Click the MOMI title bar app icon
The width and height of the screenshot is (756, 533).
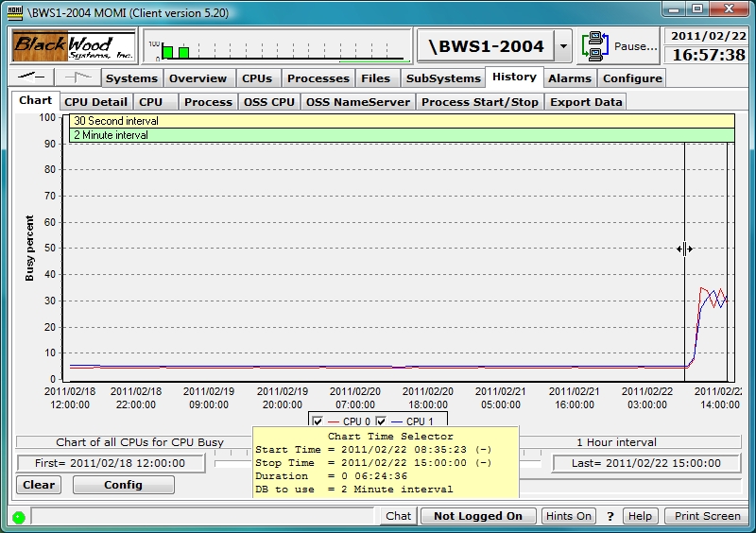click(x=15, y=12)
